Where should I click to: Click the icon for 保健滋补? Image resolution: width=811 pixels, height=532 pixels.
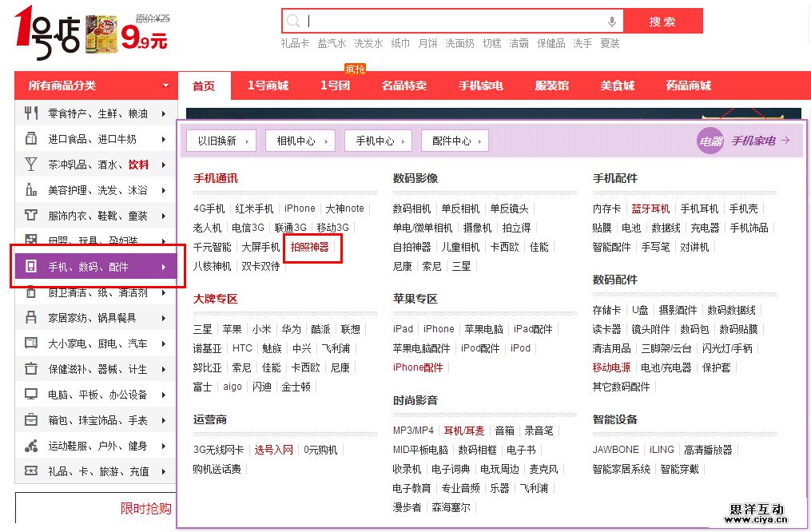pyautogui.click(x=31, y=368)
